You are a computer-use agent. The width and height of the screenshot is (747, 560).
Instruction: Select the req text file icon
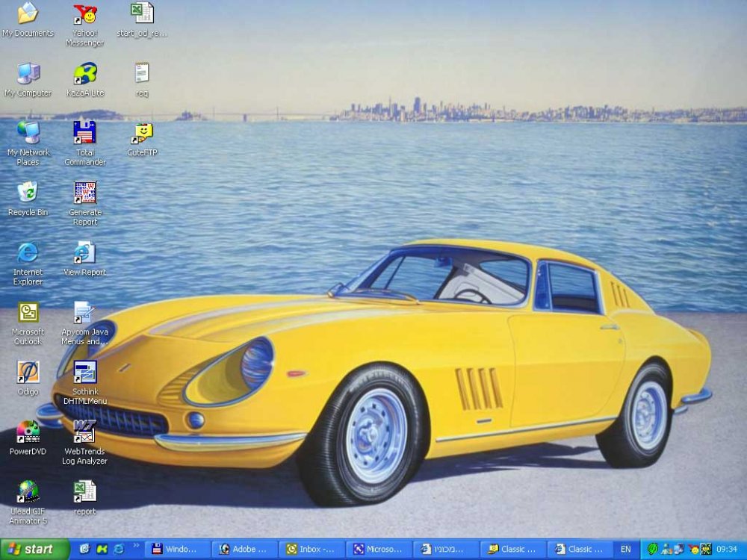click(142, 79)
